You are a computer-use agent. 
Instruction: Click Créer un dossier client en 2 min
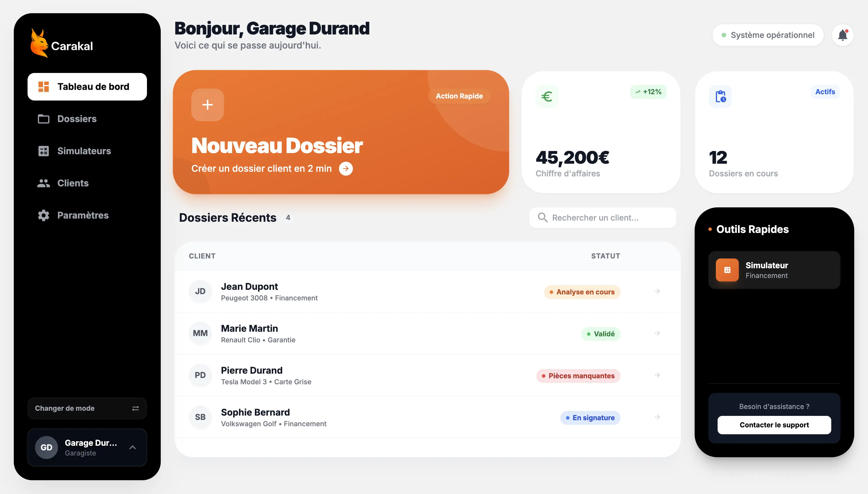(x=262, y=168)
